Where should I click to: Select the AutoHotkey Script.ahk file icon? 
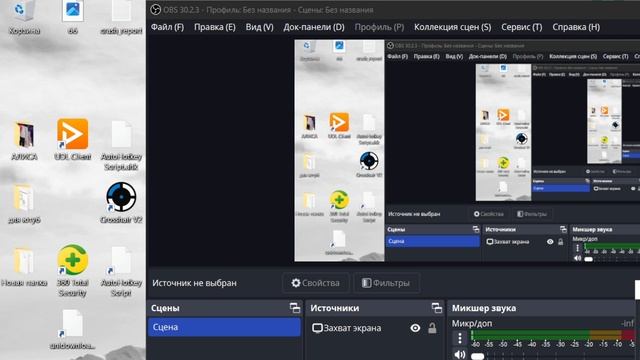pos(121,145)
